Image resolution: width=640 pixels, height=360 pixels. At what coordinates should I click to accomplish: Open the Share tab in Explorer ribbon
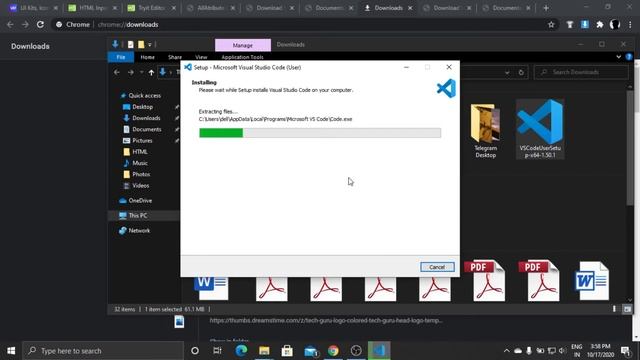[x=175, y=57]
